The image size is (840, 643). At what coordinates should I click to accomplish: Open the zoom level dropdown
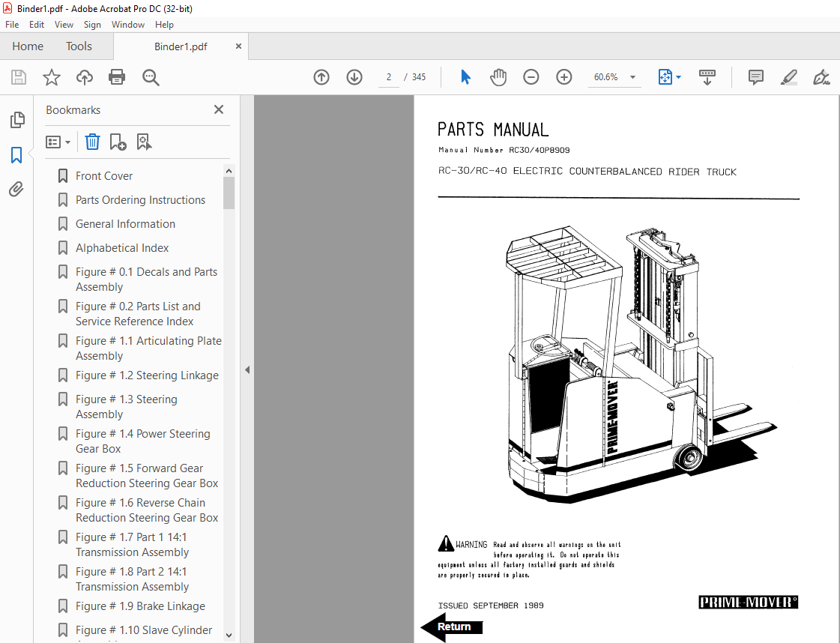click(632, 77)
